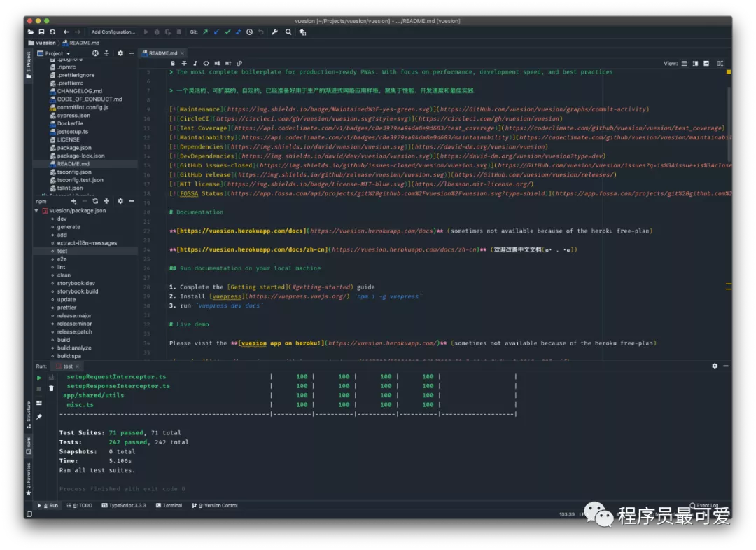Click the Open folder toolbar icon
This screenshot has height=550, width=756.
pos(30,32)
